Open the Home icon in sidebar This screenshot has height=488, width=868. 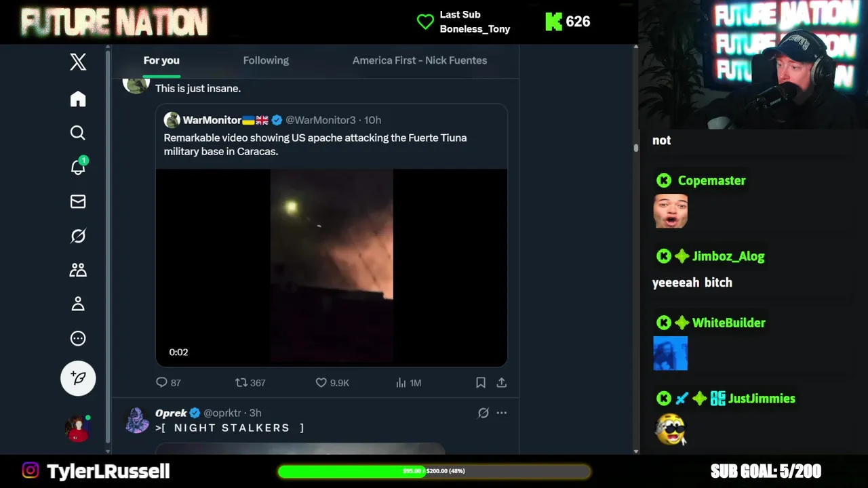pyautogui.click(x=78, y=99)
